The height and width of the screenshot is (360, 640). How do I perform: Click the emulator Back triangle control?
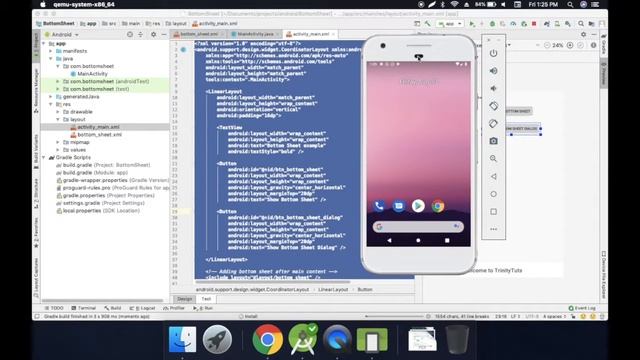point(493,176)
